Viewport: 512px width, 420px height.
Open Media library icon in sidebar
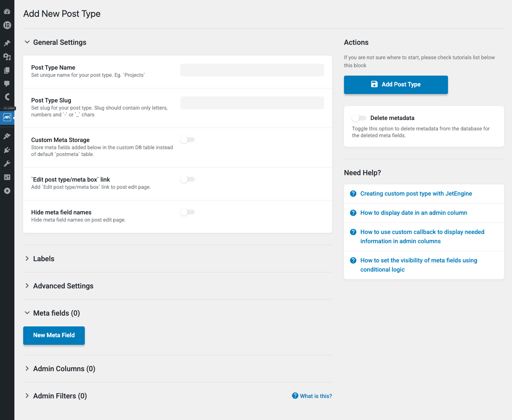(7, 57)
